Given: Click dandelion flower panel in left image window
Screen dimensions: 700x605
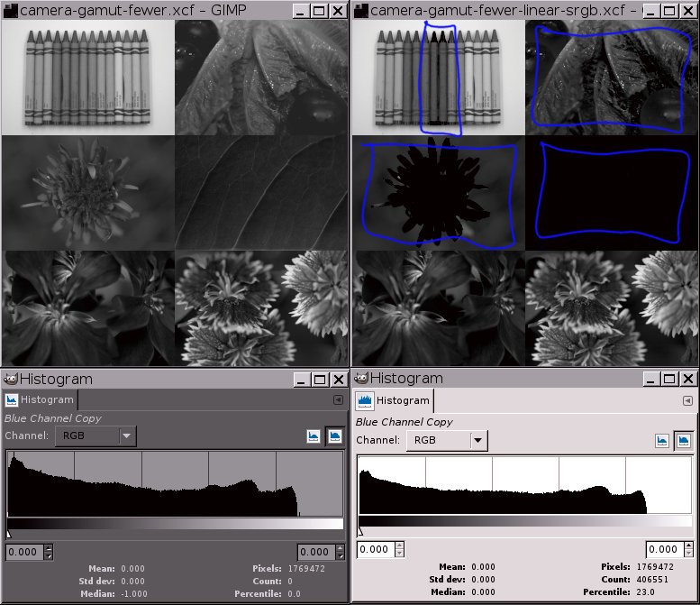Looking at the screenshot, I should tap(88, 193).
